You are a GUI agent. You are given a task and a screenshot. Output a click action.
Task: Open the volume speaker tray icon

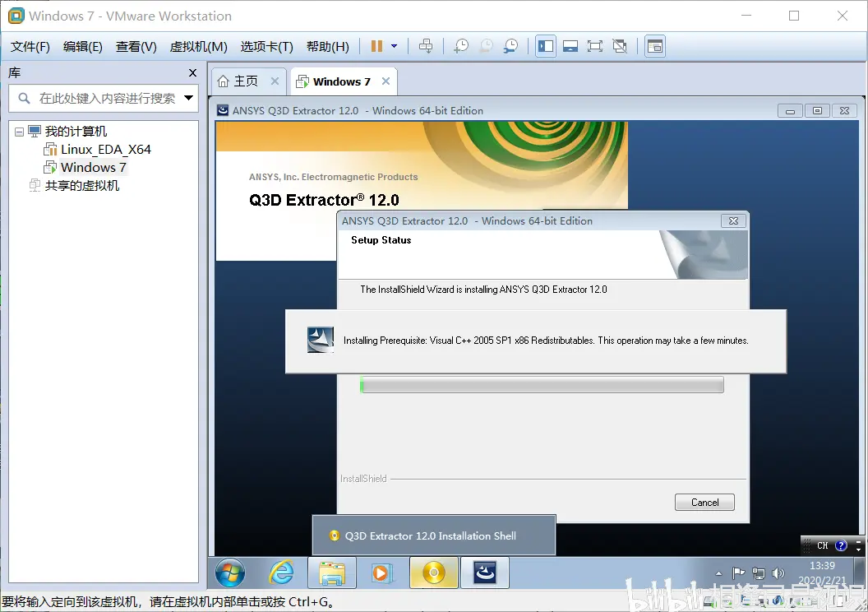tap(778, 573)
